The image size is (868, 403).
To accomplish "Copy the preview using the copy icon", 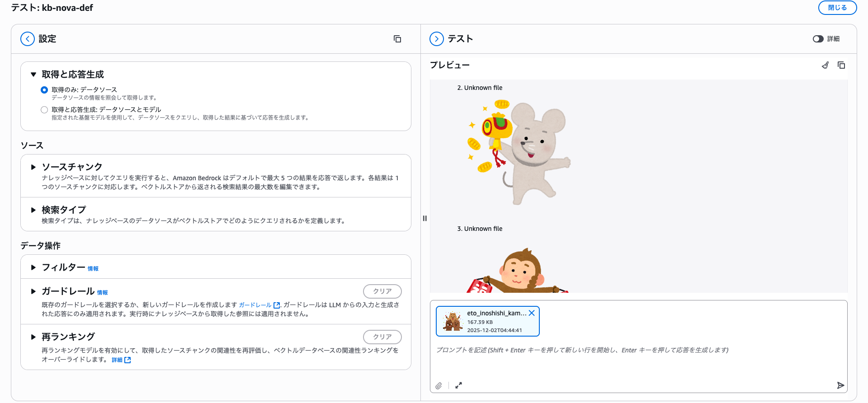I will [x=841, y=65].
